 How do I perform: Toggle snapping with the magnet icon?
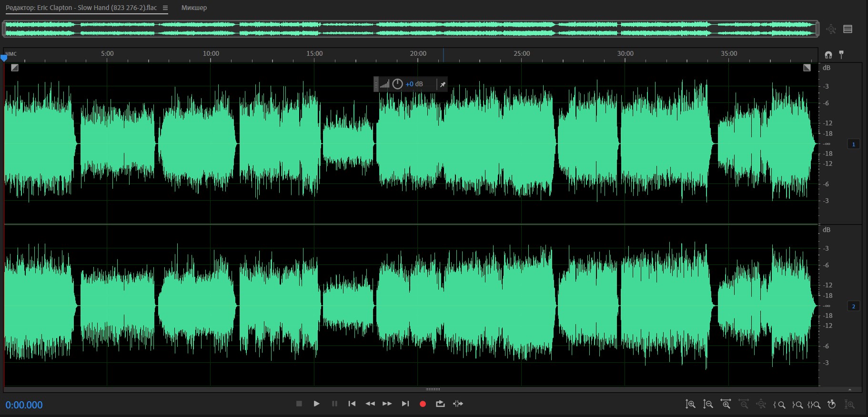coord(828,55)
